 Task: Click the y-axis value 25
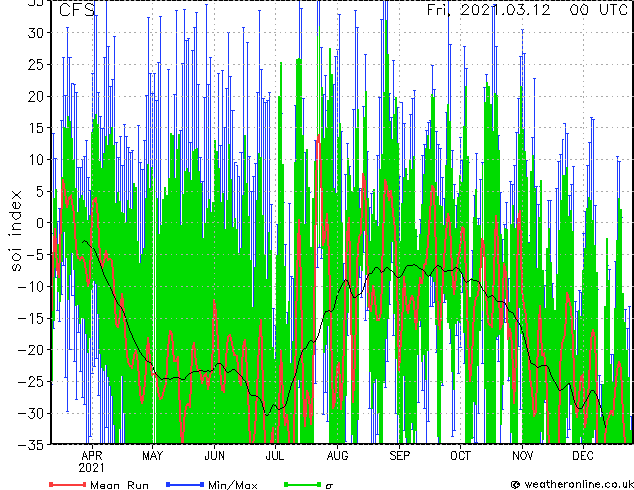(x=36, y=65)
